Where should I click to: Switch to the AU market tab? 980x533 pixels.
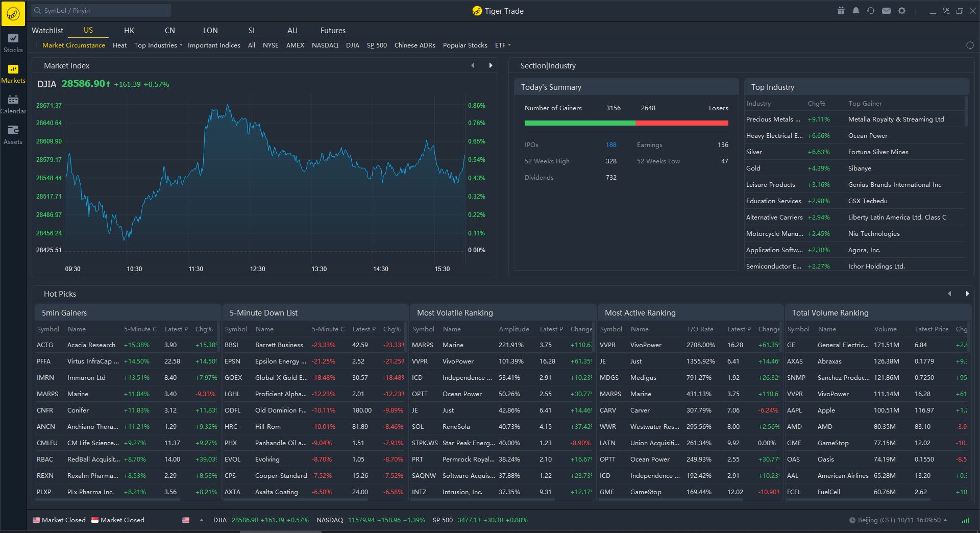click(292, 31)
